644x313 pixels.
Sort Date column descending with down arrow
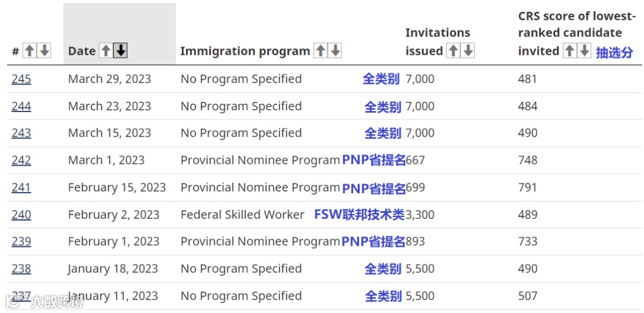pos(121,51)
